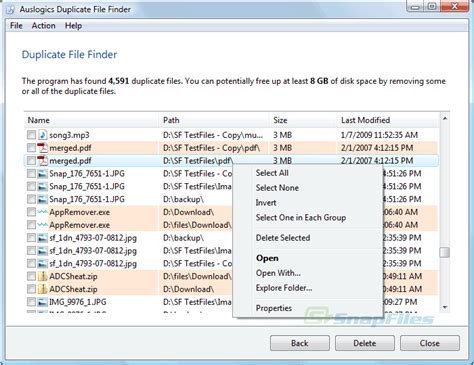474x365 pixels.
Task: Select the song3.mp3 file name
Action: coord(69,135)
